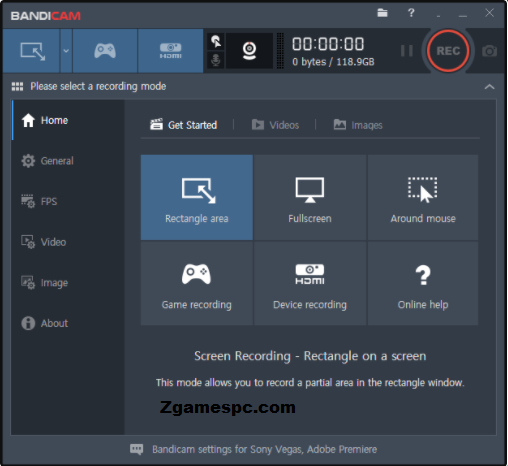Click the chat bubble icon in footer
Screen dimensions: 508x466
[x=136, y=449]
